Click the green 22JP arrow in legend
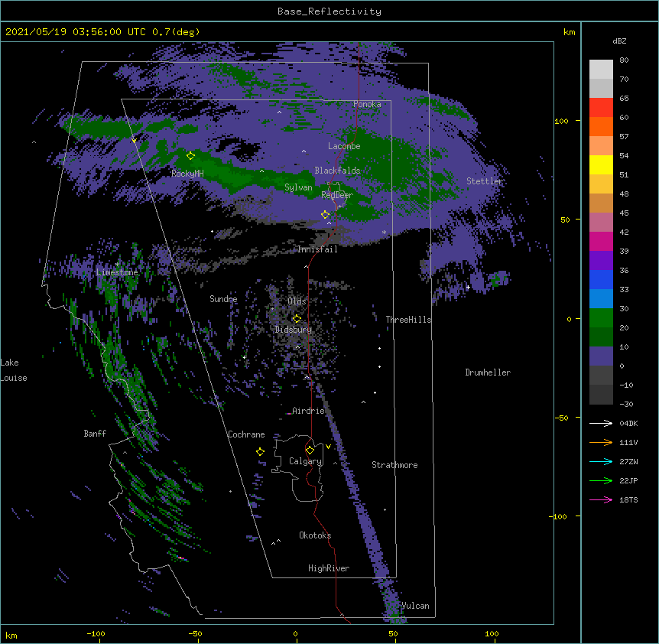The height and width of the screenshot is (644, 659). 601,480
